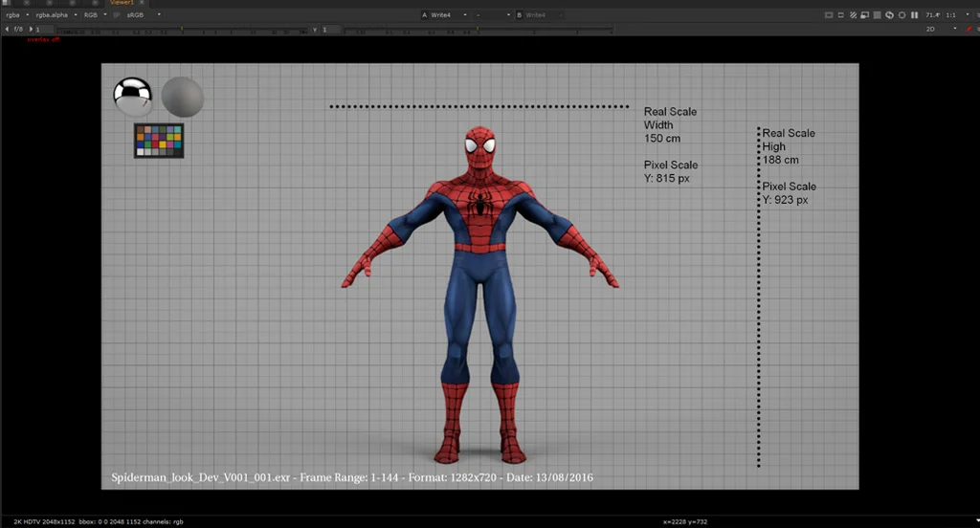Adjust the viewer gamma slider
Image resolution: width=980 pixels, height=528 pixels.
pyautogui.click(x=478, y=30)
